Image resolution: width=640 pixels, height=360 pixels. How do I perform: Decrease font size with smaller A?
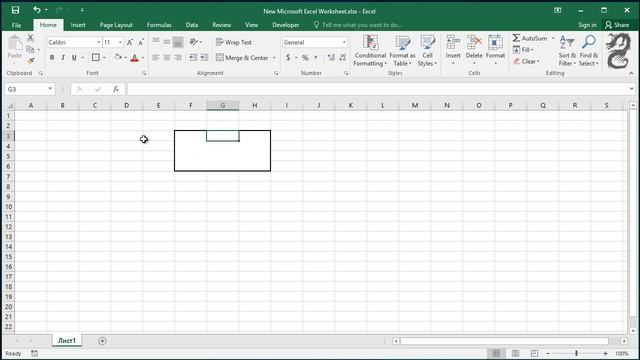pos(141,42)
